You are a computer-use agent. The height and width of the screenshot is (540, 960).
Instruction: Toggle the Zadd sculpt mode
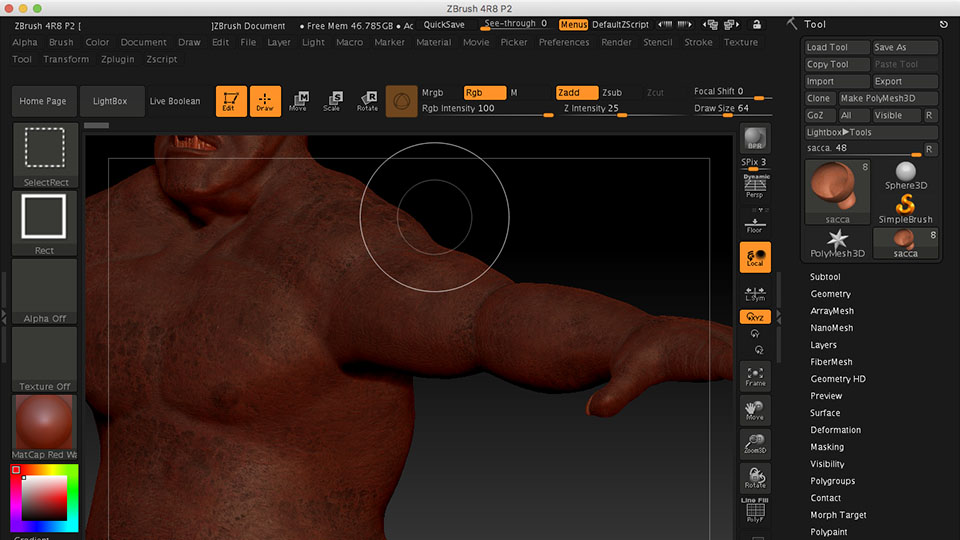pos(576,92)
